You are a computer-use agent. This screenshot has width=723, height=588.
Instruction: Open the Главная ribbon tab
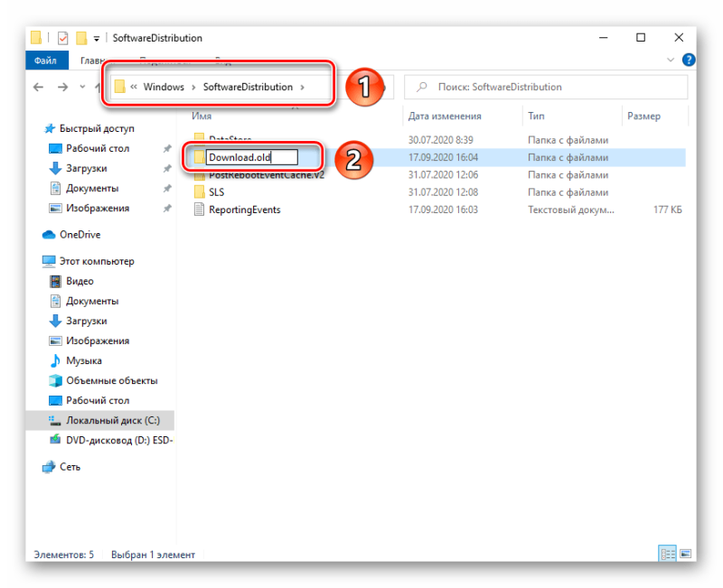94,61
